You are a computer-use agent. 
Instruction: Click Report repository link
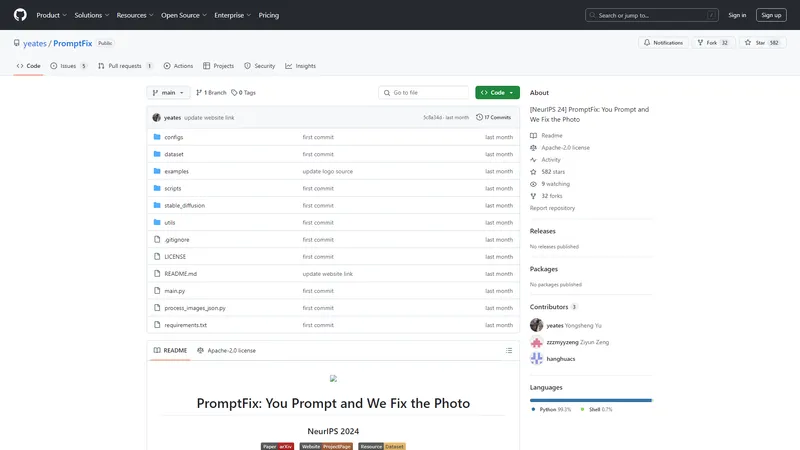pyautogui.click(x=552, y=208)
